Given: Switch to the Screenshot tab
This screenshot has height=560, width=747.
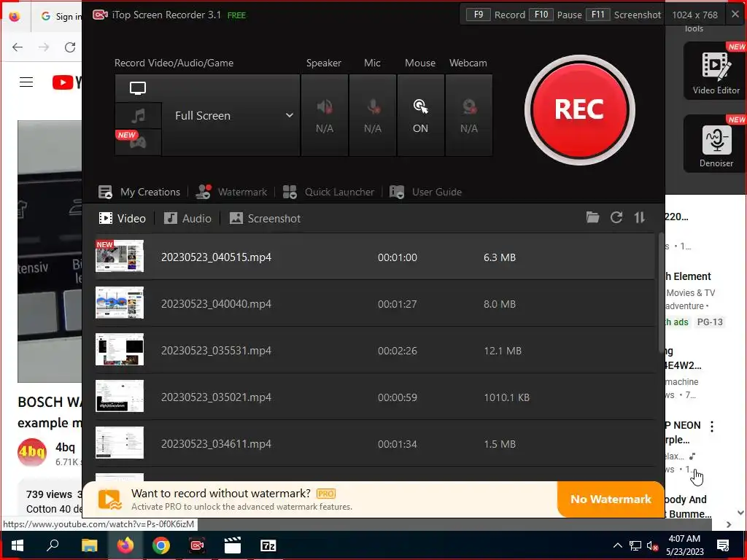Looking at the screenshot, I should point(265,219).
